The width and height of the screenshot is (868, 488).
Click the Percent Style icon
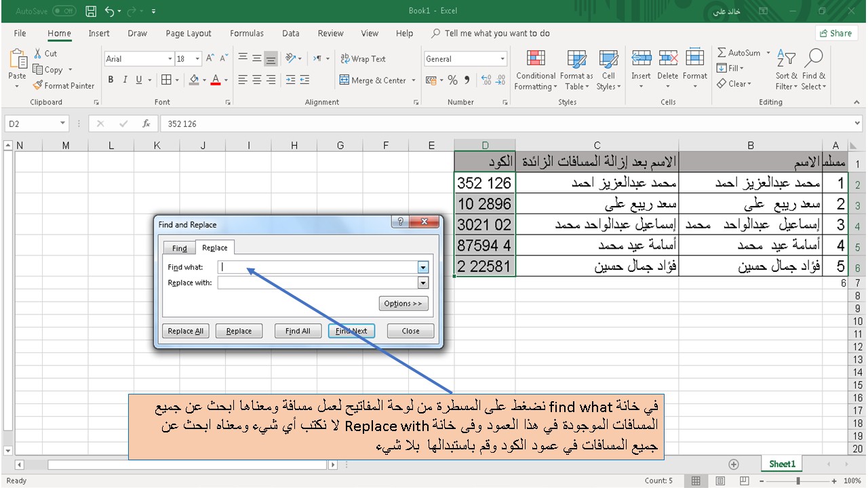(x=452, y=80)
